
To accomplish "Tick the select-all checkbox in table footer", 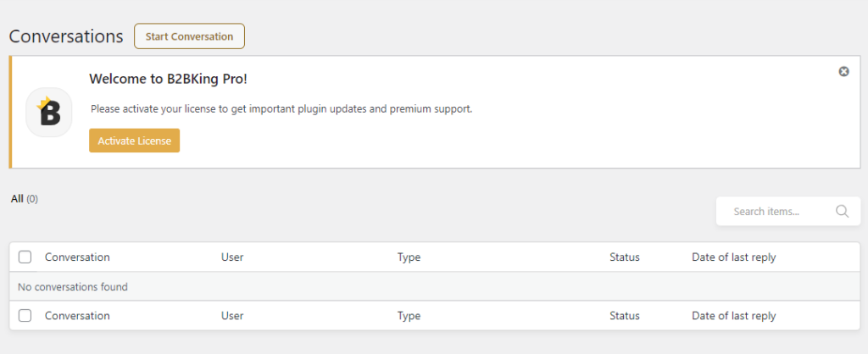I will pos(25,316).
